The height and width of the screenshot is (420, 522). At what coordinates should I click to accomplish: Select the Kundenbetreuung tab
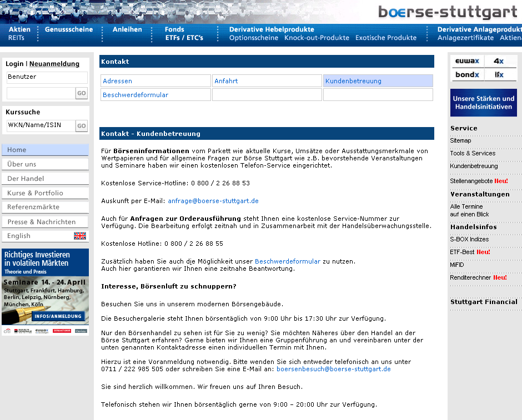click(x=378, y=81)
